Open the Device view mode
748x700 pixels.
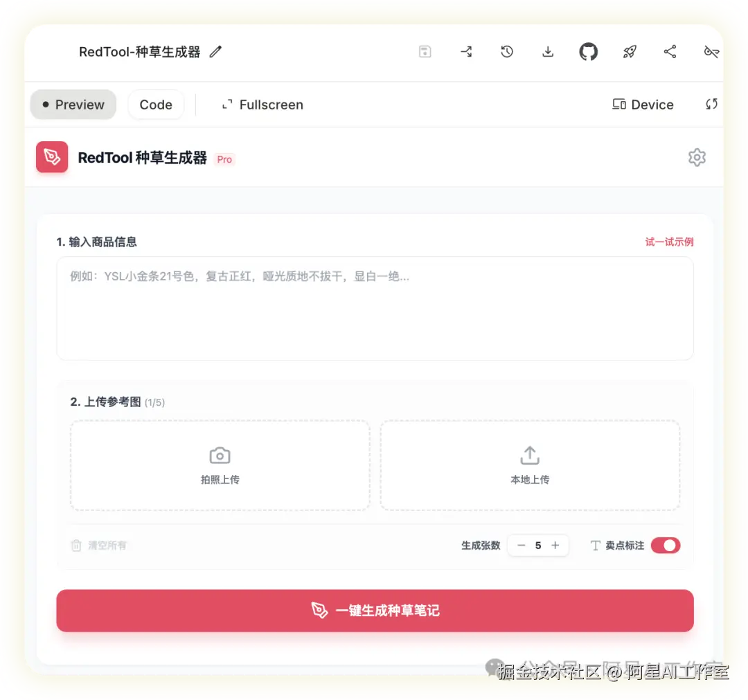click(x=643, y=105)
